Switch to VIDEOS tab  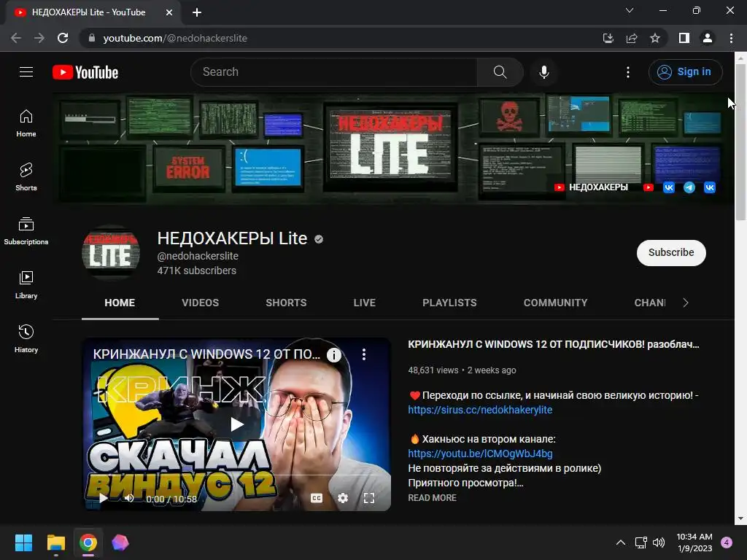200,303
